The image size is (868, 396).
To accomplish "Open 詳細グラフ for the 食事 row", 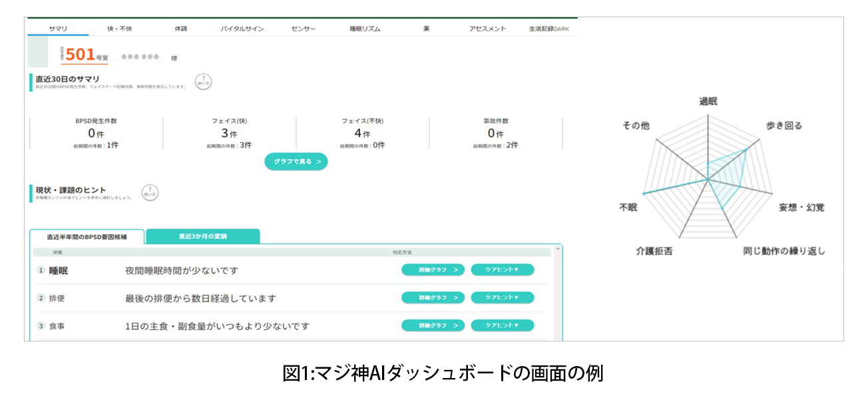I will 432,325.
